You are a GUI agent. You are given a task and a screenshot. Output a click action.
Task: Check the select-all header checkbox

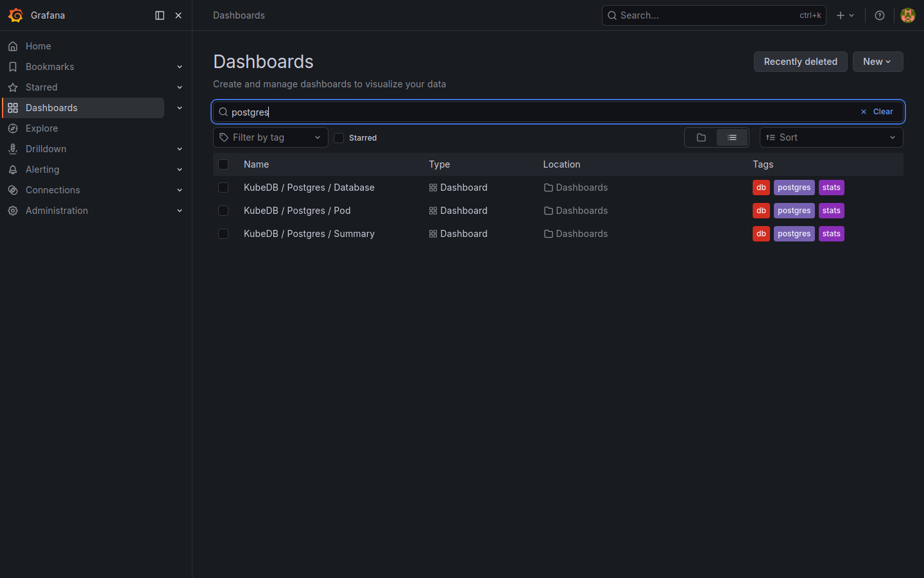pyautogui.click(x=223, y=164)
